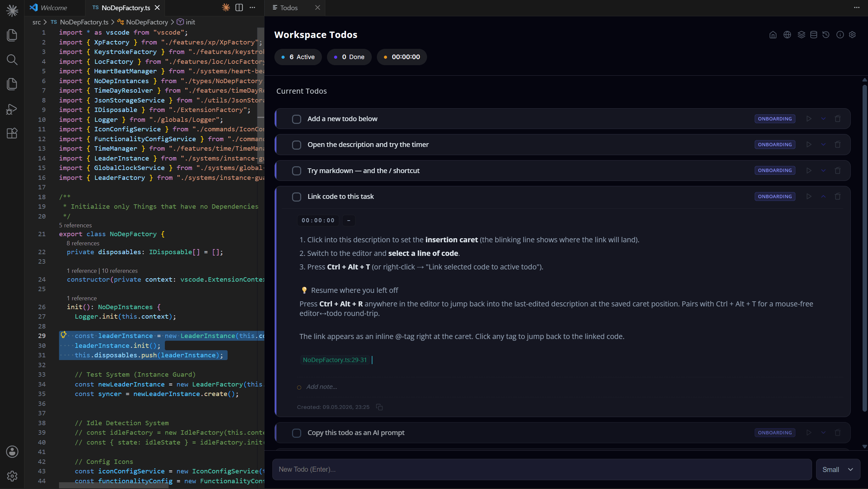The width and height of the screenshot is (868, 489).
Task: Check off 'Link code to this task'
Action: pyautogui.click(x=296, y=197)
